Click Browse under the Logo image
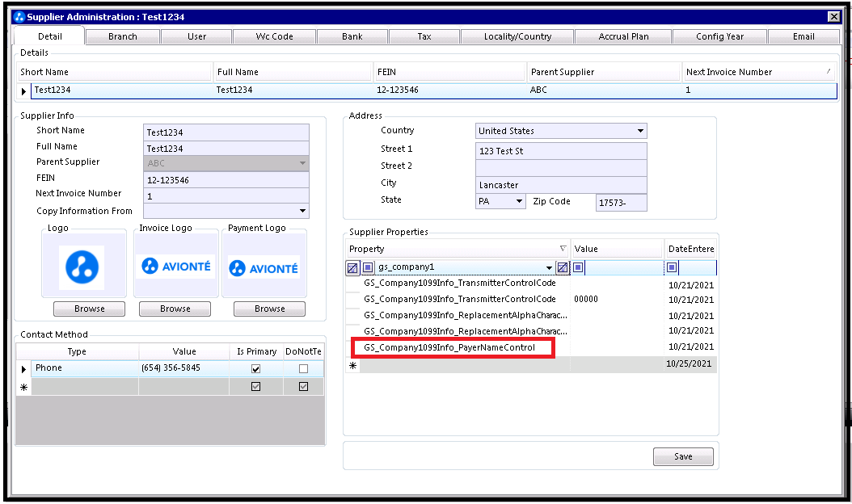 pyautogui.click(x=89, y=309)
